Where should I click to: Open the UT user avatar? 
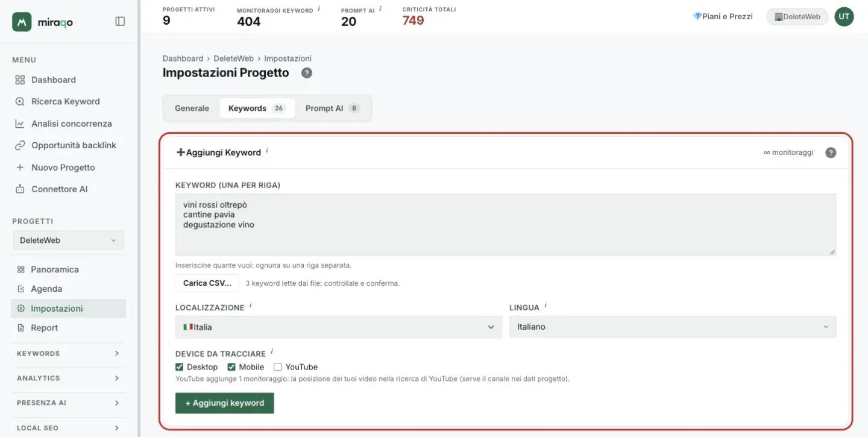click(x=844, y=17)
